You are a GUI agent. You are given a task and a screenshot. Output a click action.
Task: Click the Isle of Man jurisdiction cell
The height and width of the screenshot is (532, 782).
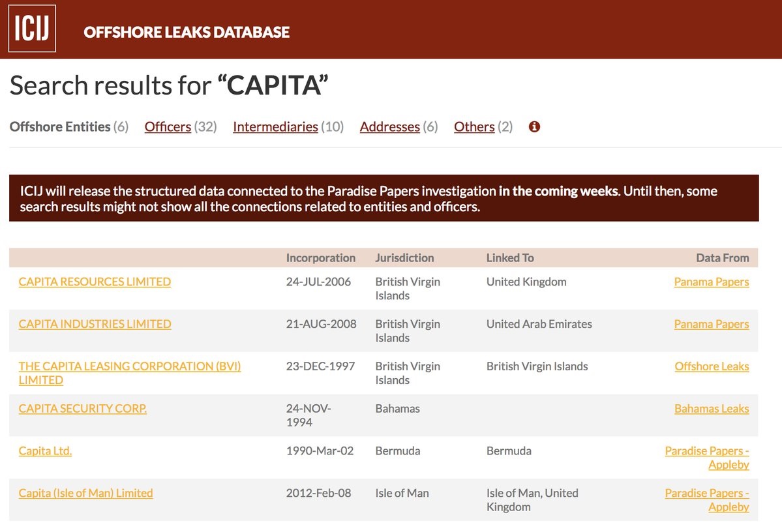pyautogui.click(x=402, y=493)
